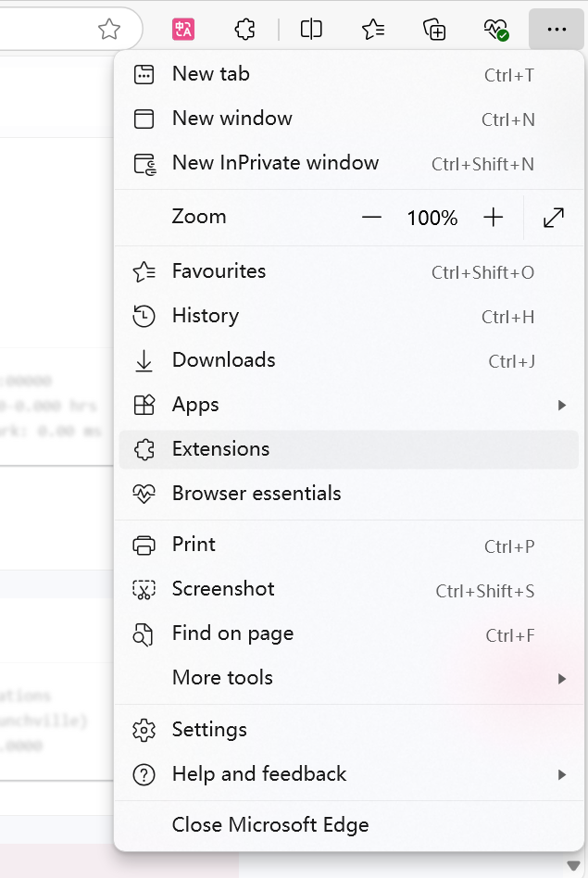Screen dimensions: 588x878
Task: Select Close Microsoft Edge
Action: tap(270, 825)
